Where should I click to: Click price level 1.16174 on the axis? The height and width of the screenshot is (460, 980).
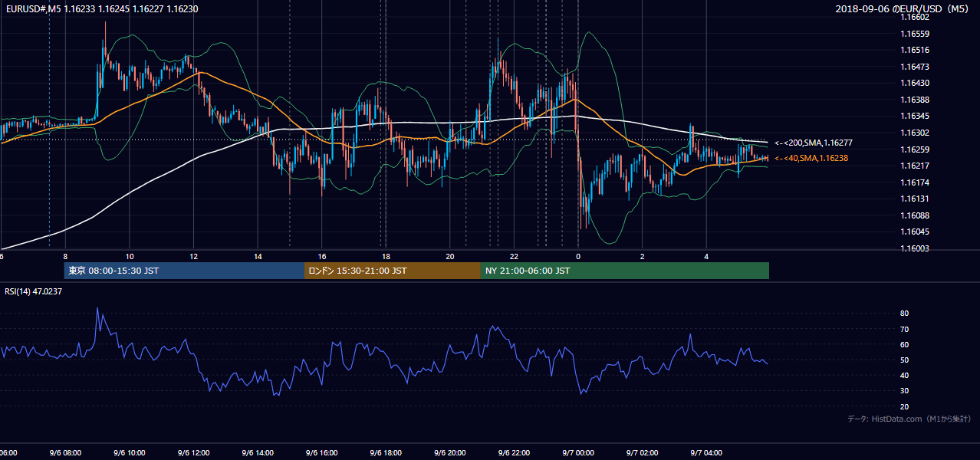(x=915, y=182)
